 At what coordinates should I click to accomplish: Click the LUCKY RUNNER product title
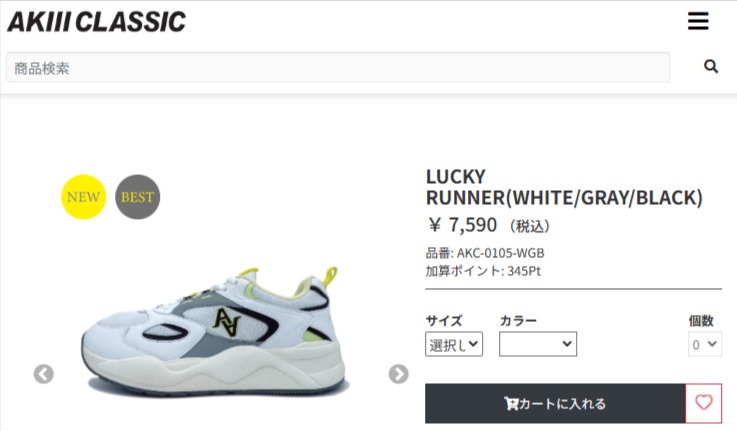(564, 187)
